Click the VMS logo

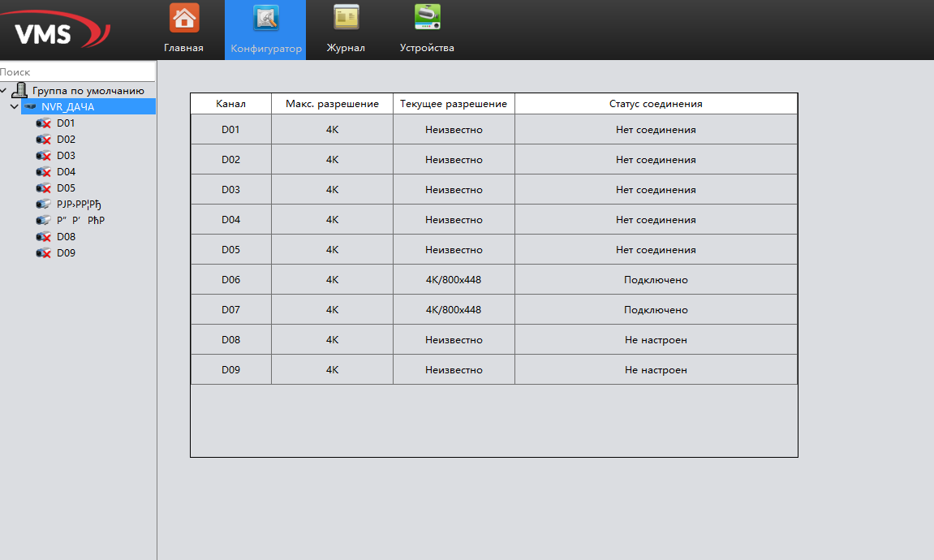point(57,34)
